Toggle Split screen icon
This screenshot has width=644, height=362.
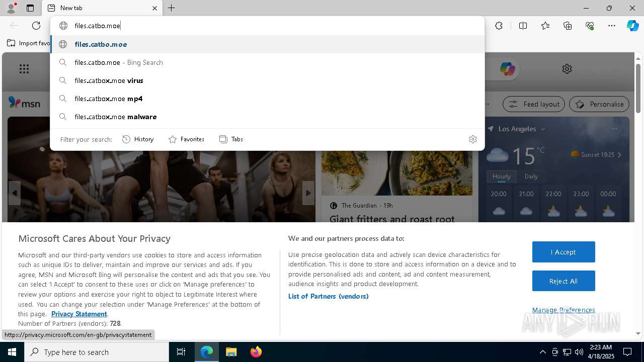click(523, 26)
